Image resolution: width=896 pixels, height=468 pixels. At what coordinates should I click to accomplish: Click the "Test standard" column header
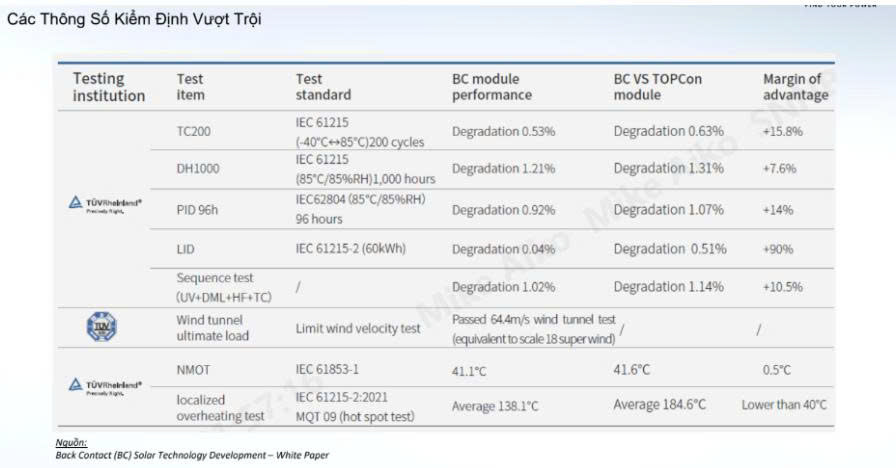click(323, 87)
